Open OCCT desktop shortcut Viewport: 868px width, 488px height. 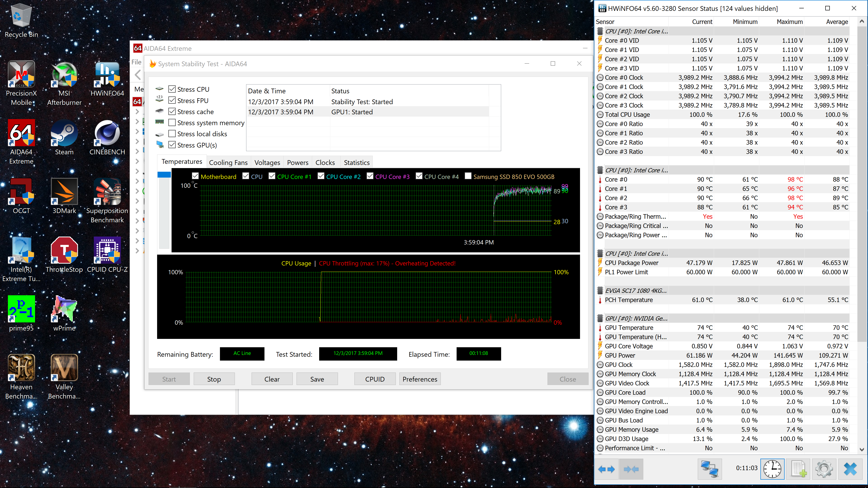click(x=21, y=196)
